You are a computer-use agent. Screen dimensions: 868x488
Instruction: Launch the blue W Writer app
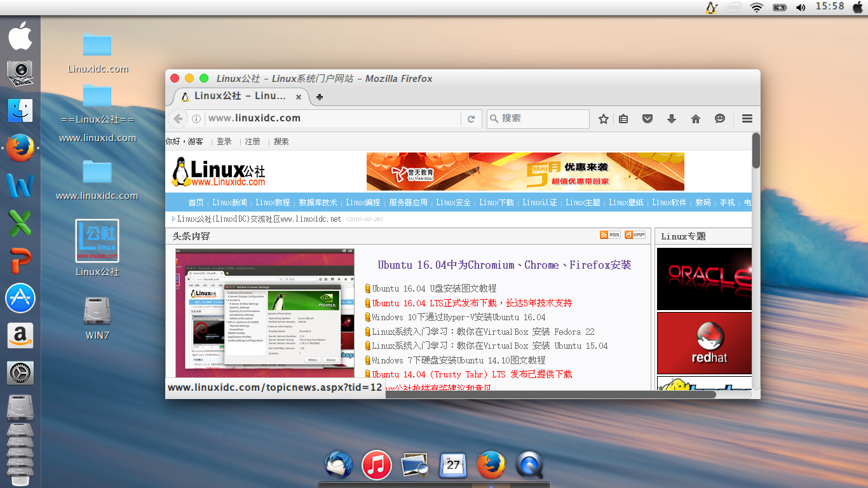pyautogui.click(x=20, y=185)
